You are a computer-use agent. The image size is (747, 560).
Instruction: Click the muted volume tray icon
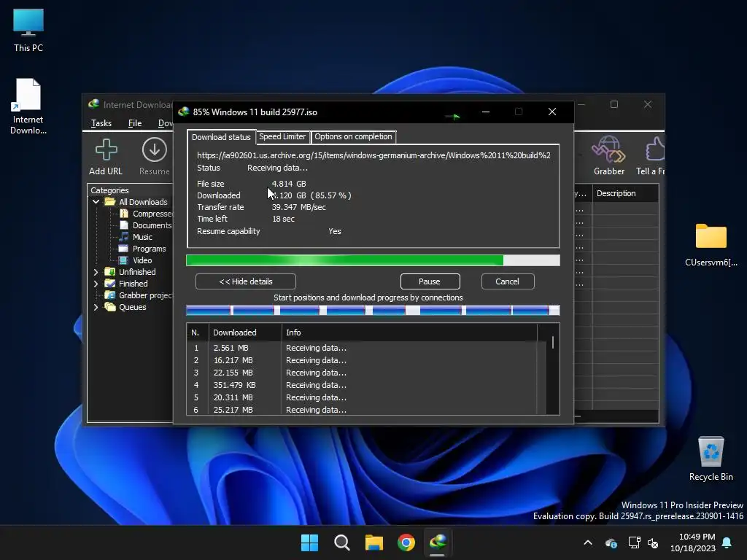point(653,542)
